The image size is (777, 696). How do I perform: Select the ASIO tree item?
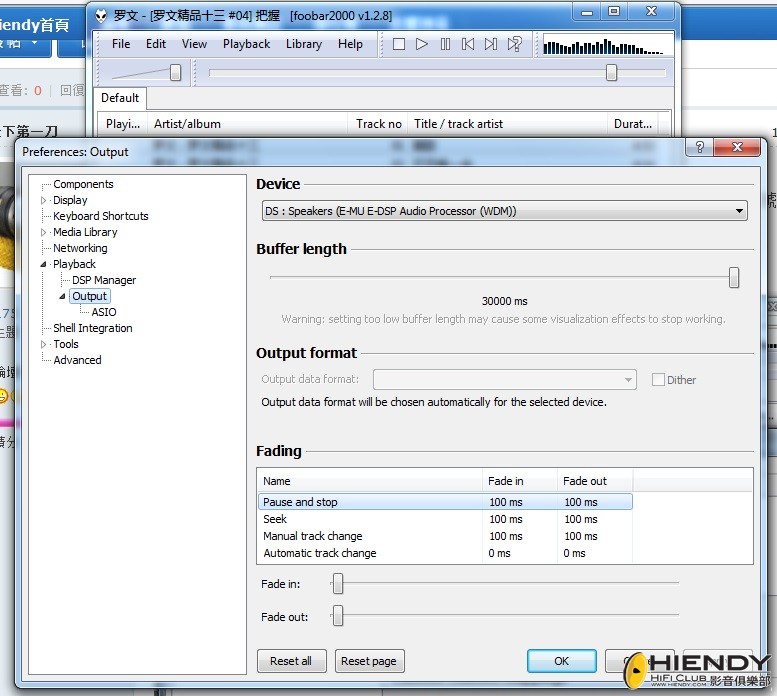(x=104, y=312)
